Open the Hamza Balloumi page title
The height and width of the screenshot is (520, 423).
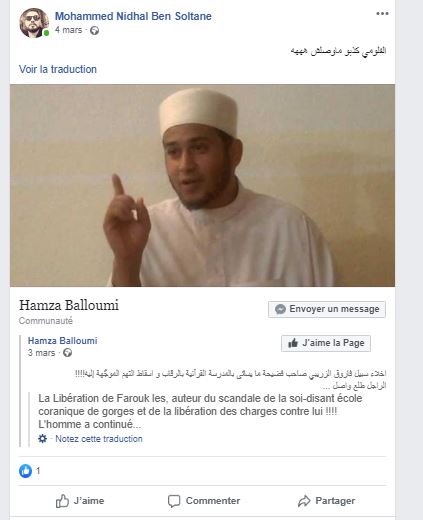pyautogui.click(x=69, y=305)
